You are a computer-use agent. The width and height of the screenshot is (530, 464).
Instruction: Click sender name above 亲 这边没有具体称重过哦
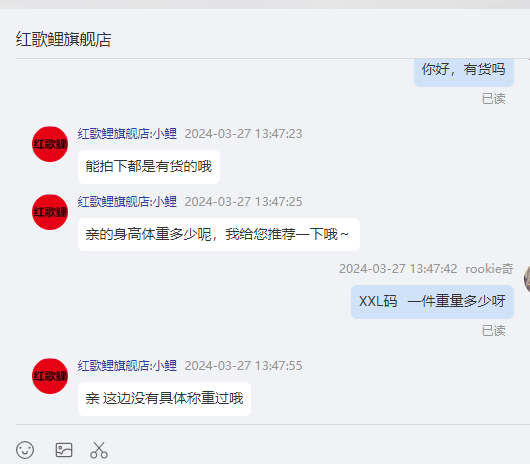127,366
